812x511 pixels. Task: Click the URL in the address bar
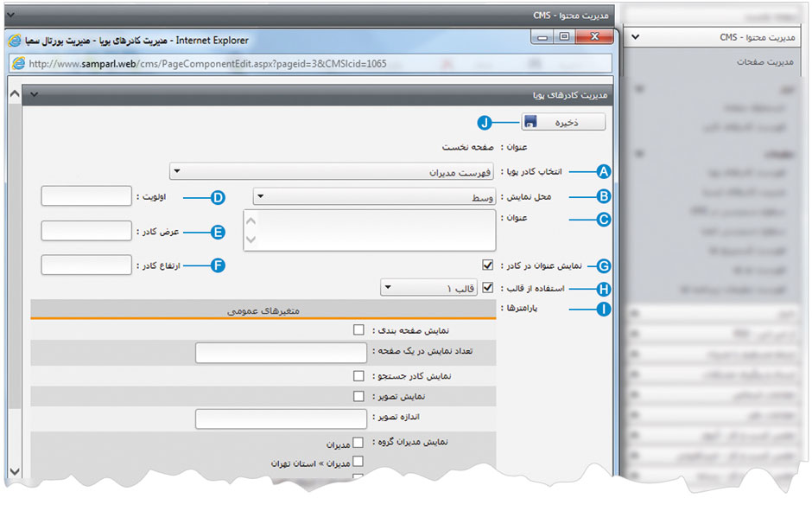coord(207,63)
